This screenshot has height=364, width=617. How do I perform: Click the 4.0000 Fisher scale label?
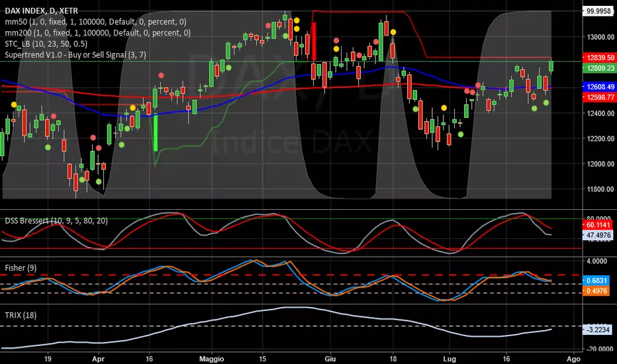click(x=596, y=261)
